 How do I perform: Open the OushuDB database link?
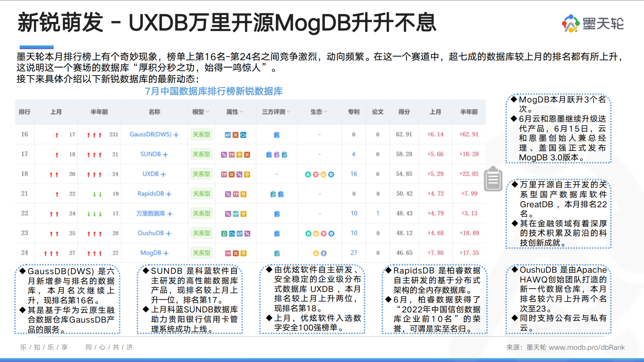click(x=151, y=233)
